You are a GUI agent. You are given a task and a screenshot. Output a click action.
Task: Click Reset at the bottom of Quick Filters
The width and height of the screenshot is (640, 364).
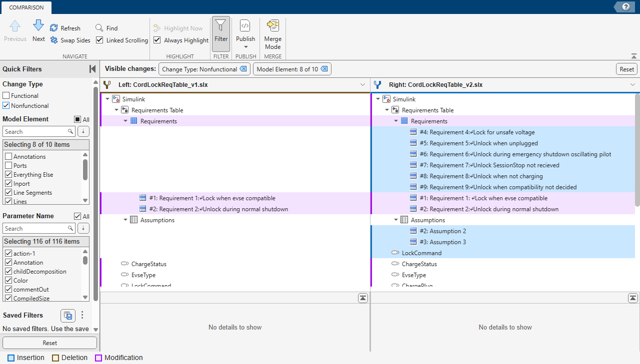(49, 343)
